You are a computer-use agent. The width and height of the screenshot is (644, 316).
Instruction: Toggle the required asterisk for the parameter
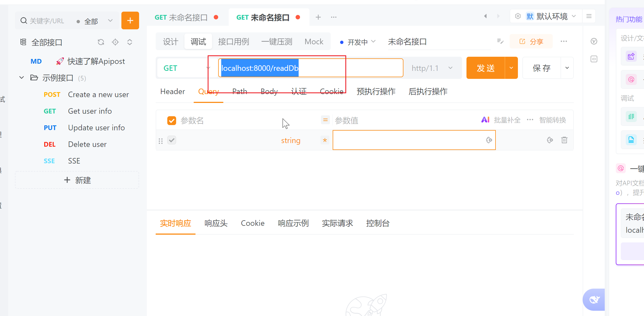325,140
